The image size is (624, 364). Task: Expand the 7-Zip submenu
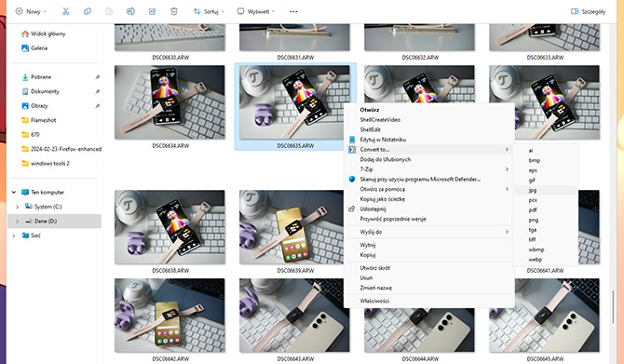click(x=429, y=169)
